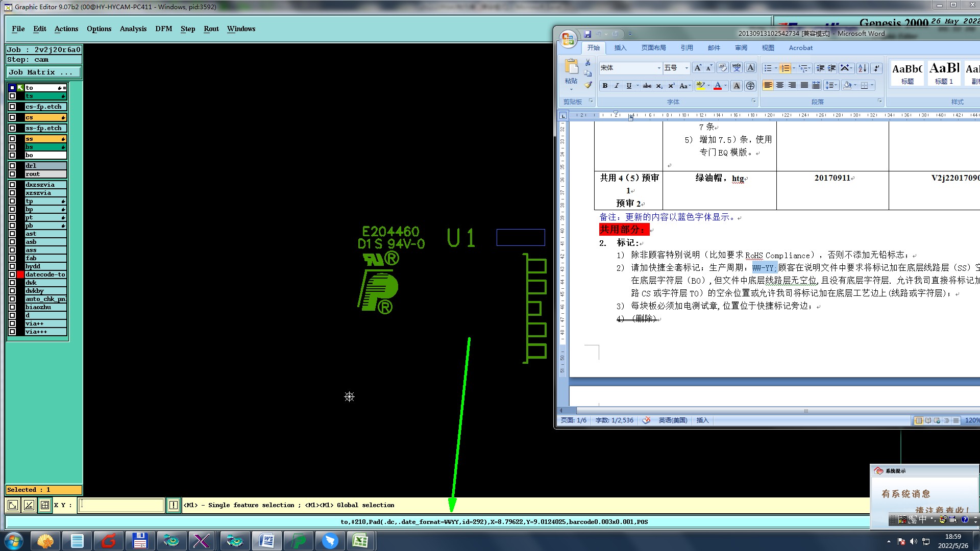Click the Job Matrix button
Image resolution: width=980 pixels, height=551 pixels.
click(43, 72)
